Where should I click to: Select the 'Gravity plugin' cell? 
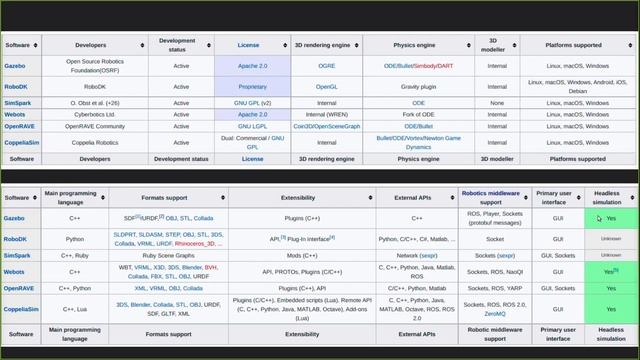coord(418,87)
